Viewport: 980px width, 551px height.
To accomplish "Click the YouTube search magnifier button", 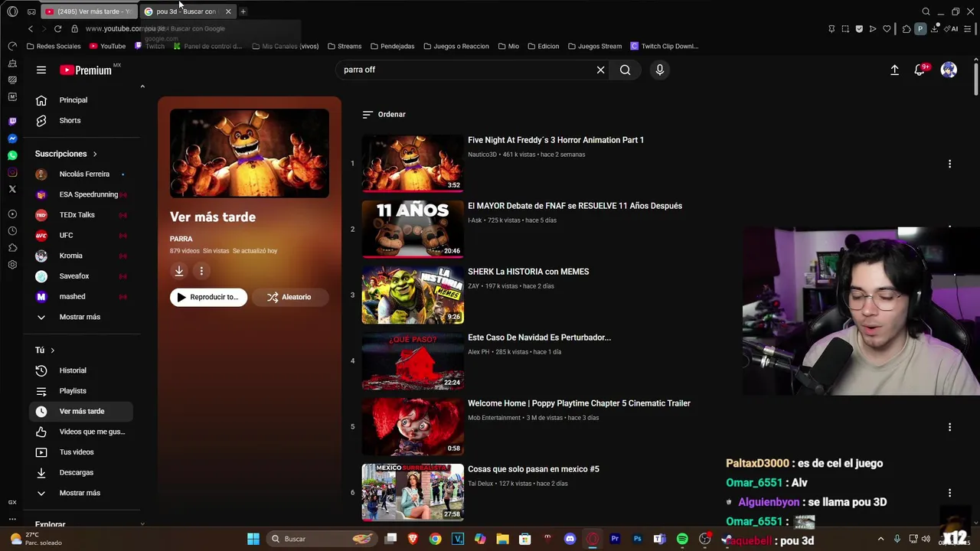I will click(x=626, y=70).
